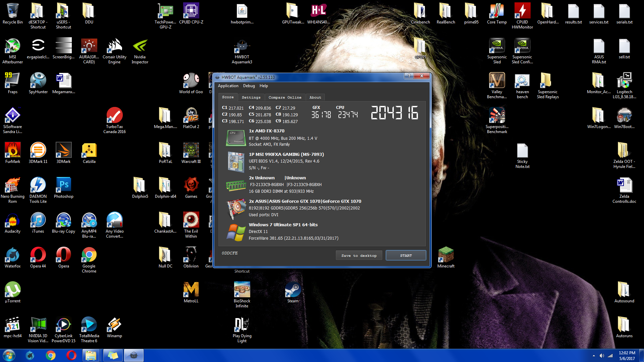This screenshot has height=362, width=644.
Task: Open Valley Benchmark desktop icon
Action: (x=497, y=85)
